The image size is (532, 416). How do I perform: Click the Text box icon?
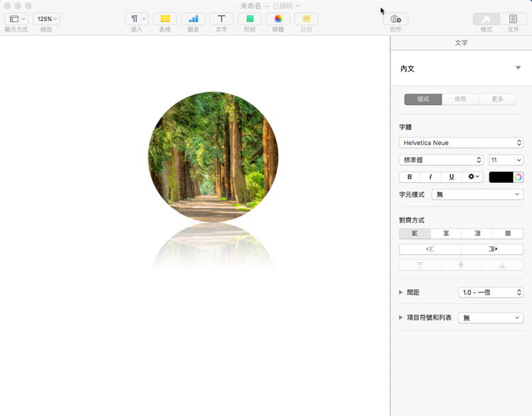[x=221, y=19]
